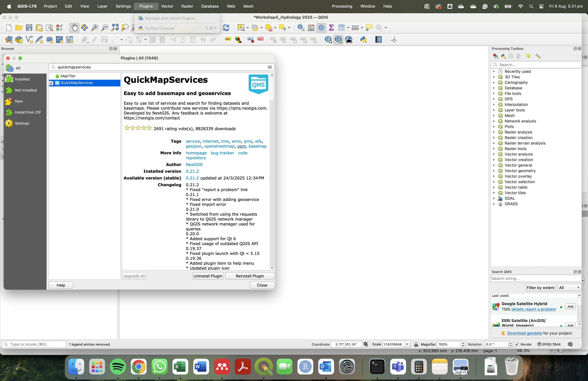Viewport: 588px width, 381px height.
Task: Expand the Vector geometry group
Action: (x=494, y=171)
